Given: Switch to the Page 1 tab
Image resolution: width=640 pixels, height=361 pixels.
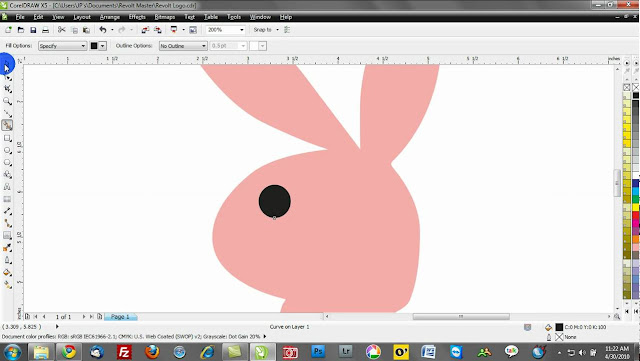Looking at the screenshot, I should [x=120, y=317].
